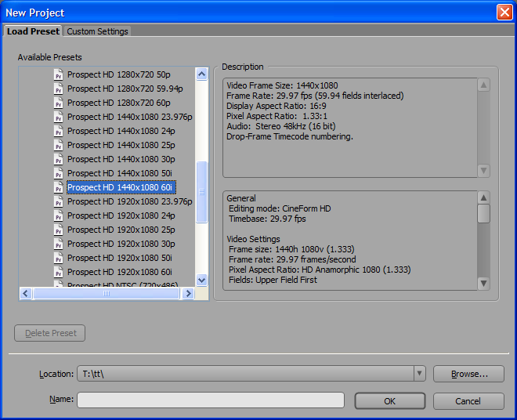
Task: Click General settings pane scrollbar thumb
Action: tap(483, 213)
